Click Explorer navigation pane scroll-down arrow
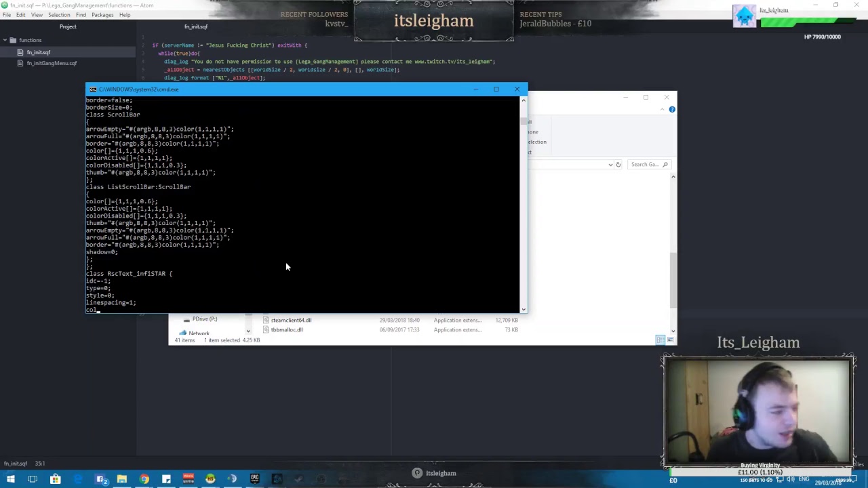The image size is (868, 488). 248,331
